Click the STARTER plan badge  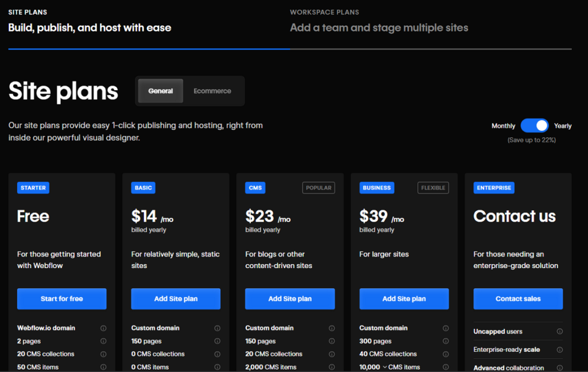pos(33,188)
